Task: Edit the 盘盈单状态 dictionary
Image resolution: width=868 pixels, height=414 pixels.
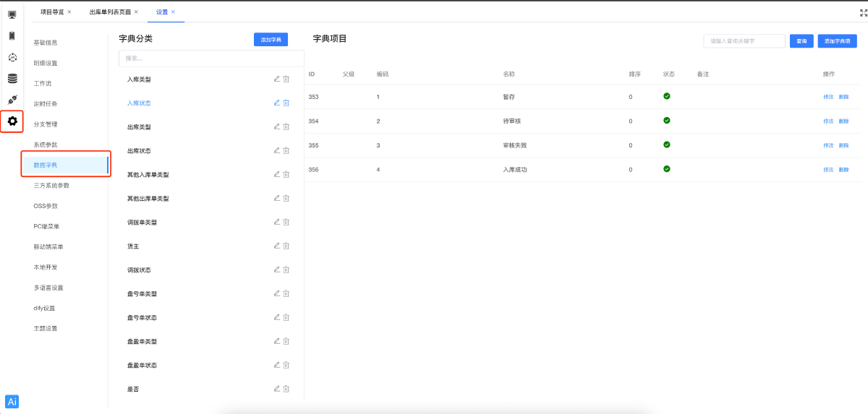Action: [x=277, y=365]
